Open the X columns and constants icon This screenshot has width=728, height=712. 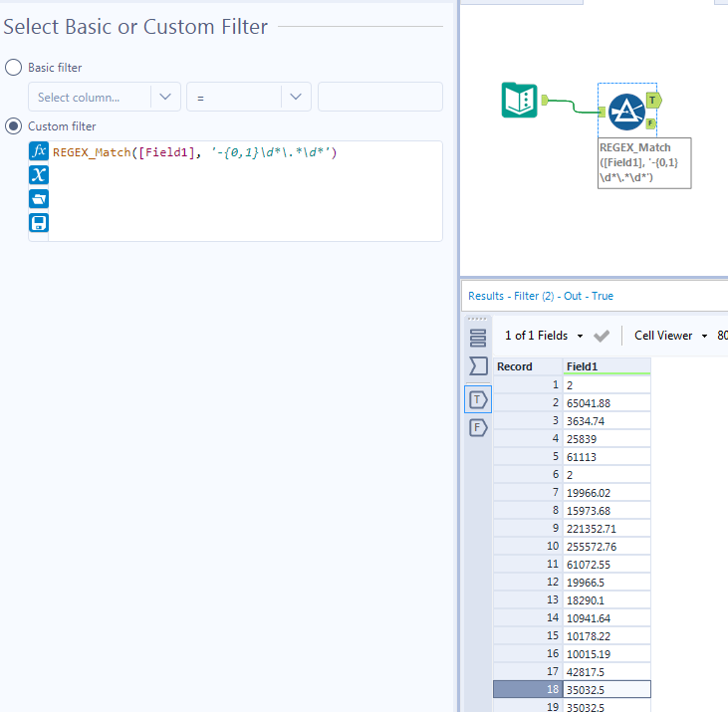39,175
